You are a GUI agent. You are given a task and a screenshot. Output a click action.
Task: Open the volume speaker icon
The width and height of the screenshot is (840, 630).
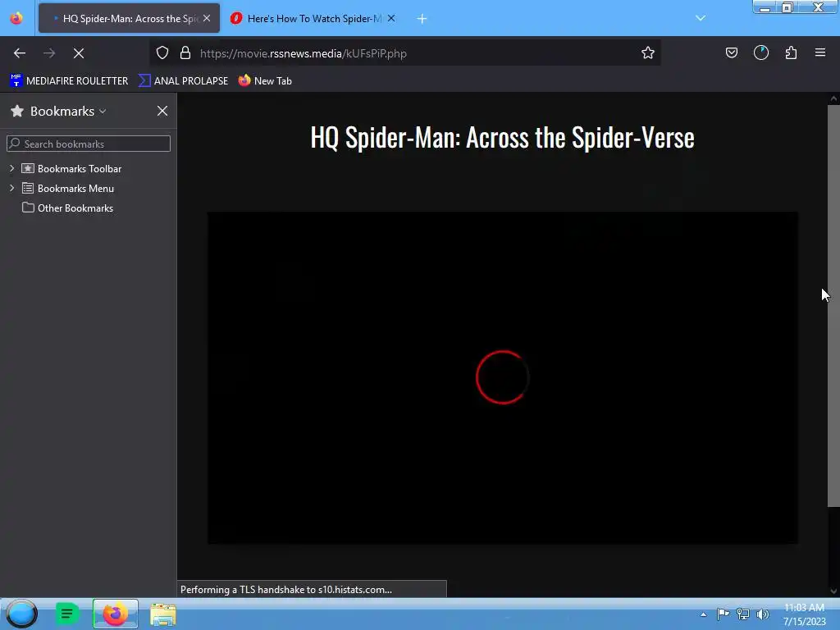click(762, 614)
